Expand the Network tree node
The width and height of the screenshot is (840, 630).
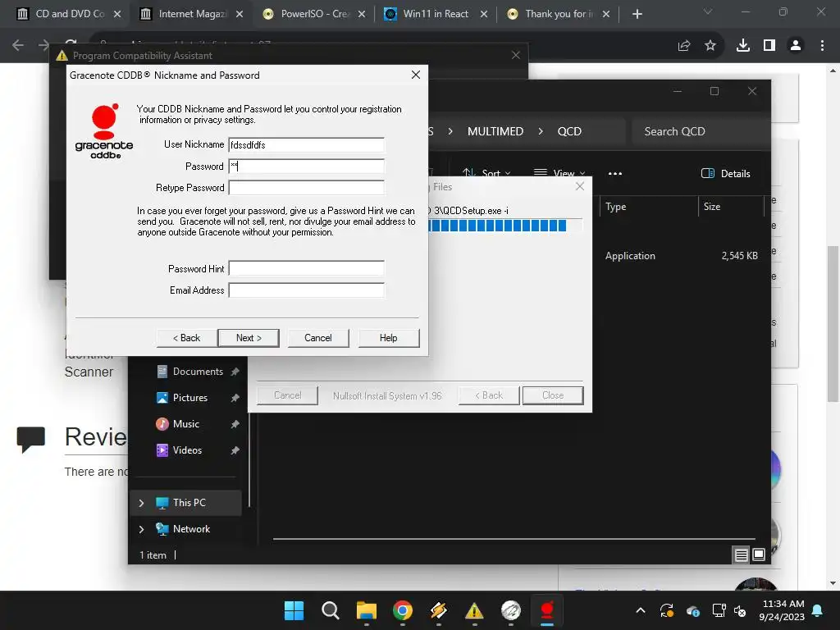point(141,529)
